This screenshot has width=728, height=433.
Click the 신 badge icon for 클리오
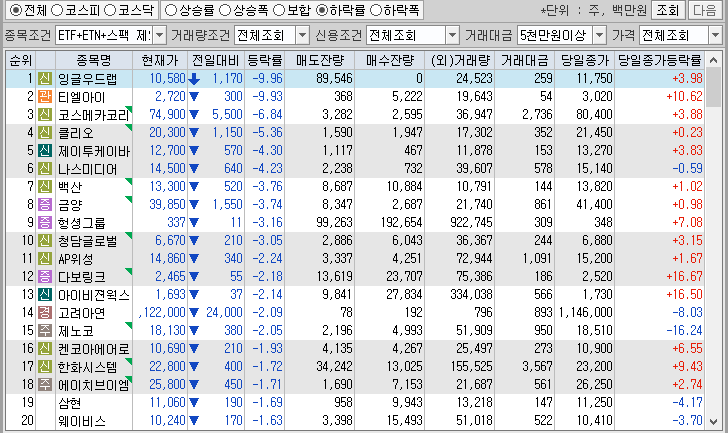[x=45, y=133]
